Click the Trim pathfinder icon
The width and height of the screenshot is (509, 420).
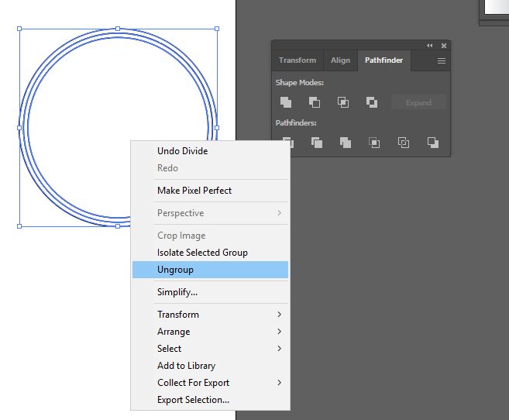tap(317, 143)
